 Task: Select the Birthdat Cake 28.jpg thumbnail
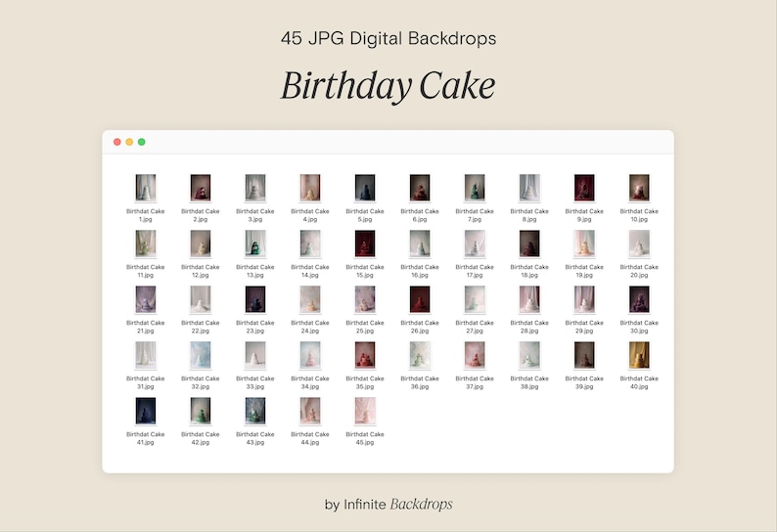(529, 299)
